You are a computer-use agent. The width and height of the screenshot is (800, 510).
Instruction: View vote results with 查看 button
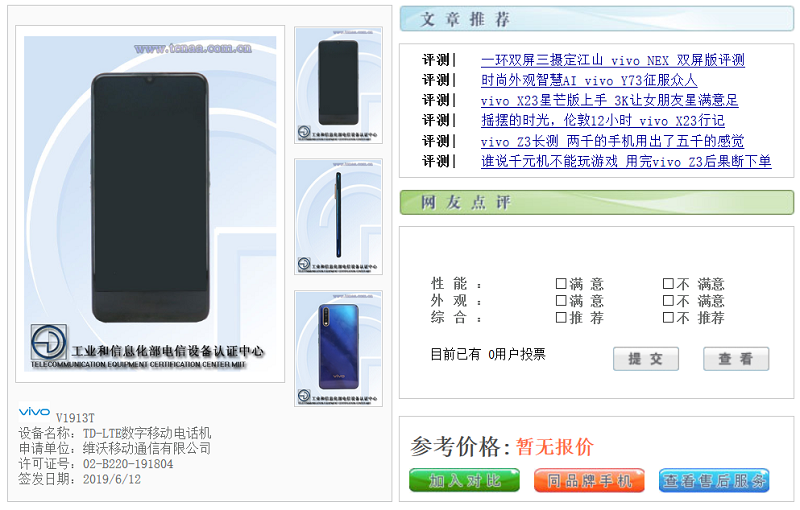[736, 359]
